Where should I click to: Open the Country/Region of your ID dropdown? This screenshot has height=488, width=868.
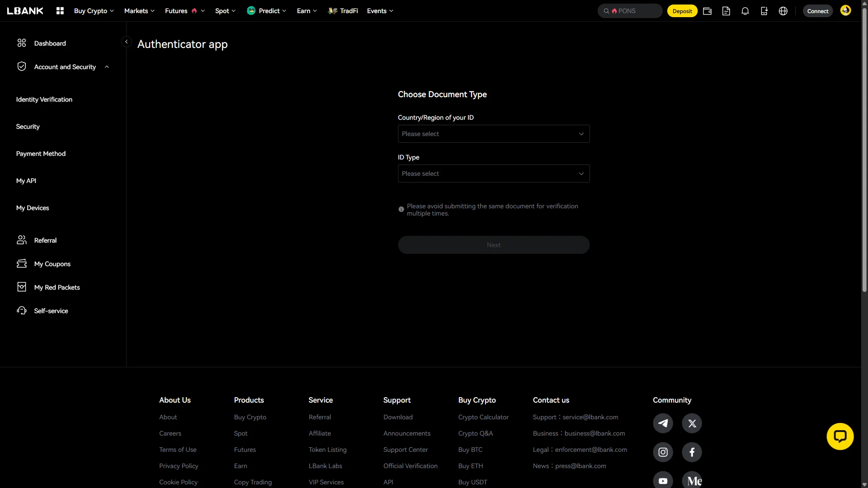click(494, 134)
